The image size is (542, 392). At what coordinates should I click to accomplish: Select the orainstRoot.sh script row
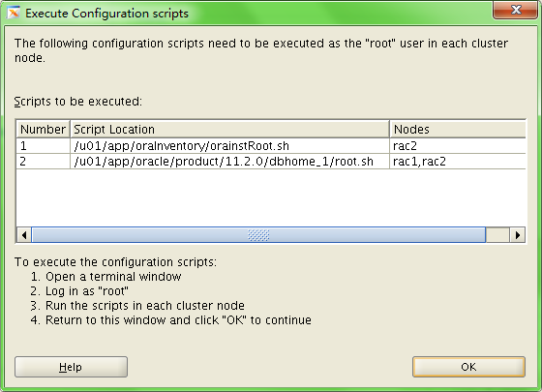coord(271,146)
